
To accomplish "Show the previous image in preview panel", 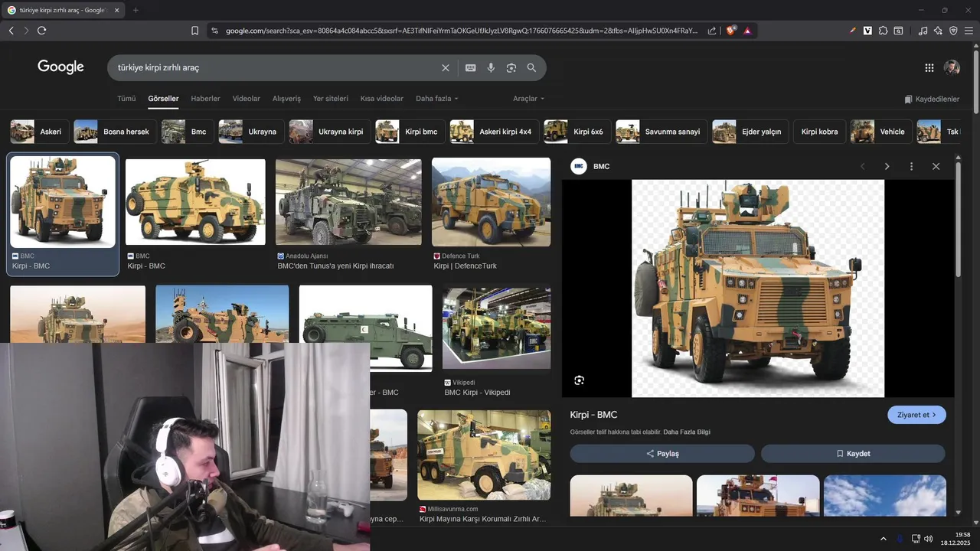I will [x=862, y=166].
